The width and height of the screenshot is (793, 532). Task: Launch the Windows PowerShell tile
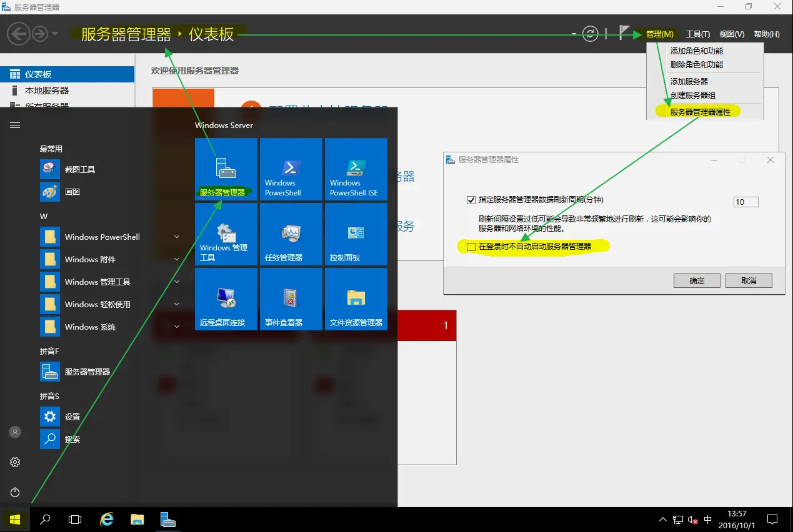[x=291, y=169]
